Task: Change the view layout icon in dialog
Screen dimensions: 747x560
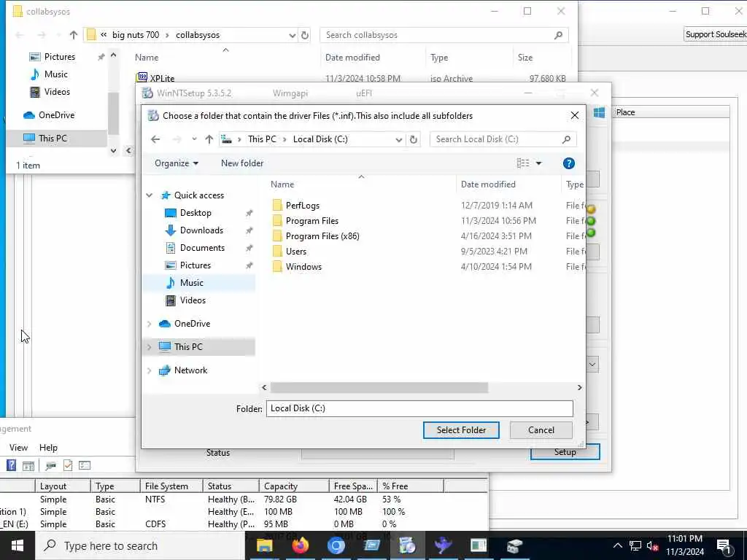Action: coord(523,163)
